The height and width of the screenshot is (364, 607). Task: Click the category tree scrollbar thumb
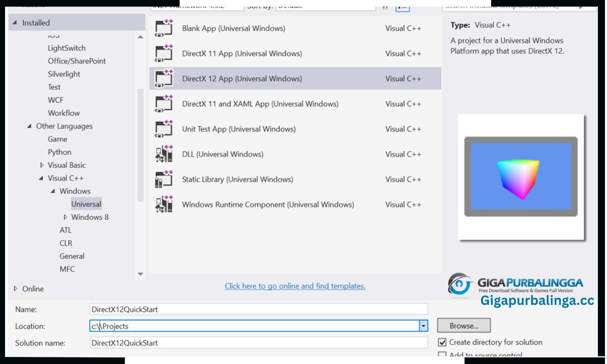point(141,146)
